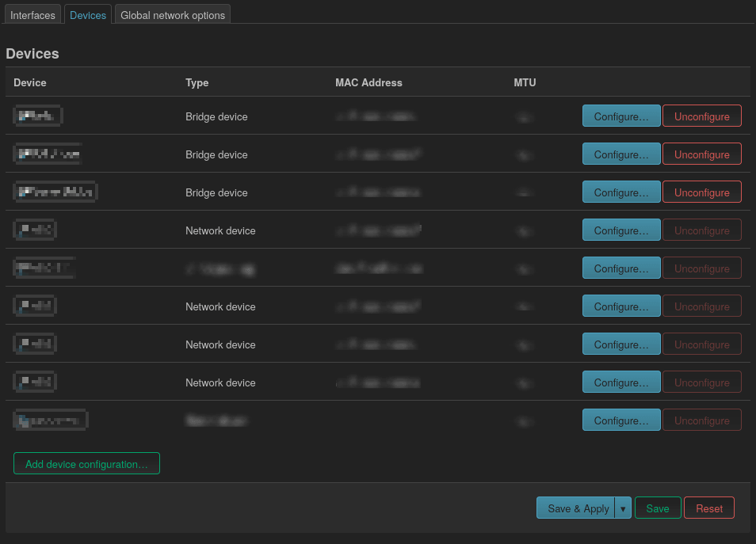The width and height of the screenshot is (756, 544).
Task: Configure the first Bridge device row
Action: [x=620, y=116]
